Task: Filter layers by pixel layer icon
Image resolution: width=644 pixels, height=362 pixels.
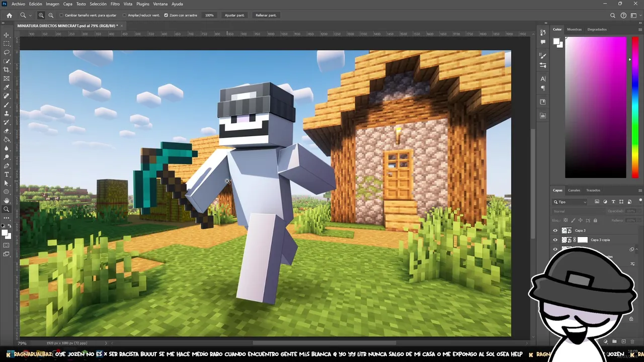Action: click(597, 202)
